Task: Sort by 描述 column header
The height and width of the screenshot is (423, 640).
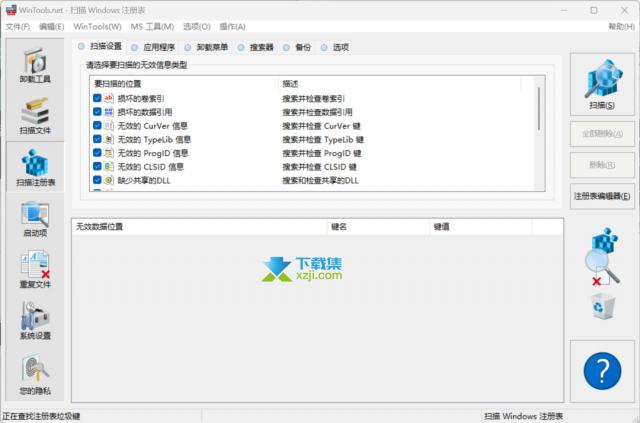Action: (400, 84)
